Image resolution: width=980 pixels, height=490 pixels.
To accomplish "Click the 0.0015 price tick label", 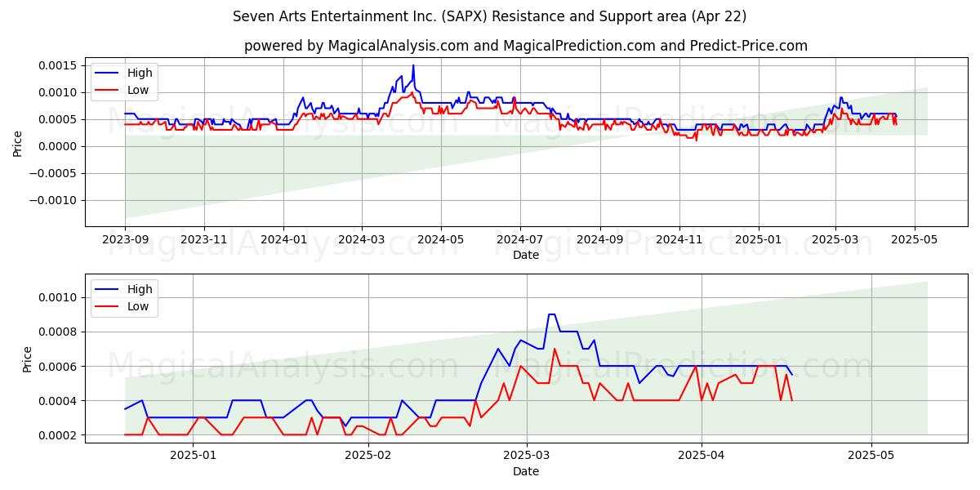I will point(58,65).
